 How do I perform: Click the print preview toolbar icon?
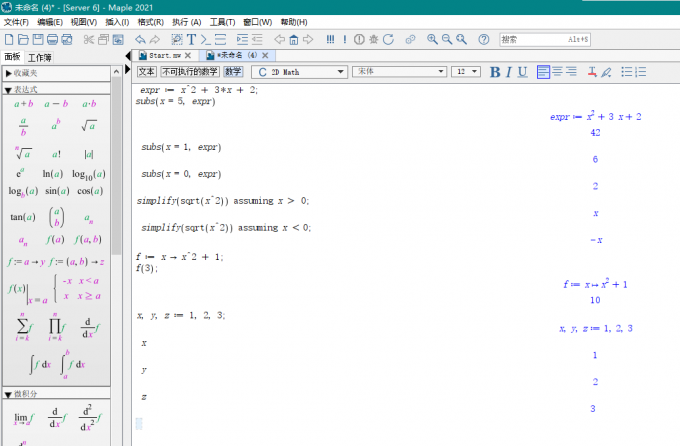pos(67,39)
